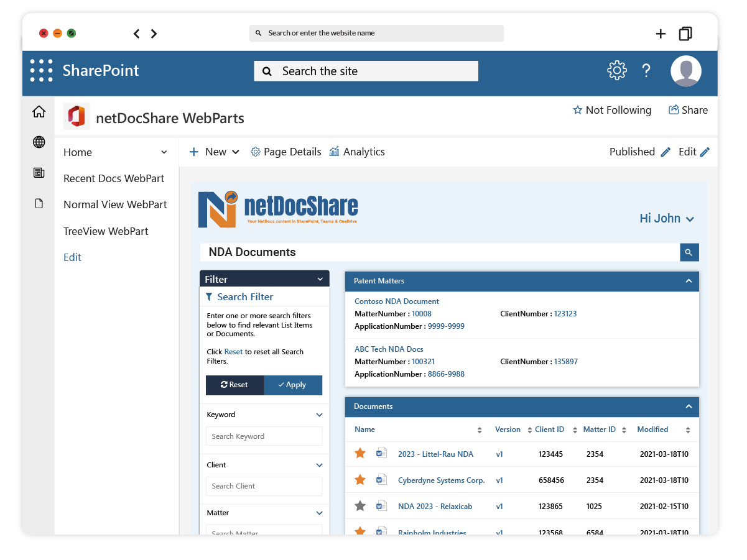Click Edit in page toolbar
This screenshot has height=560, width=747.
[x=694, y=152]
